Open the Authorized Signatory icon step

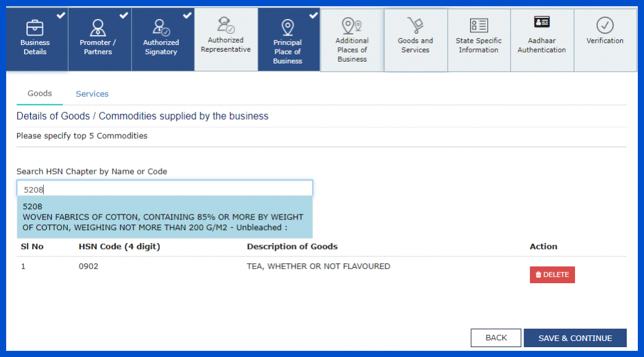161,28
